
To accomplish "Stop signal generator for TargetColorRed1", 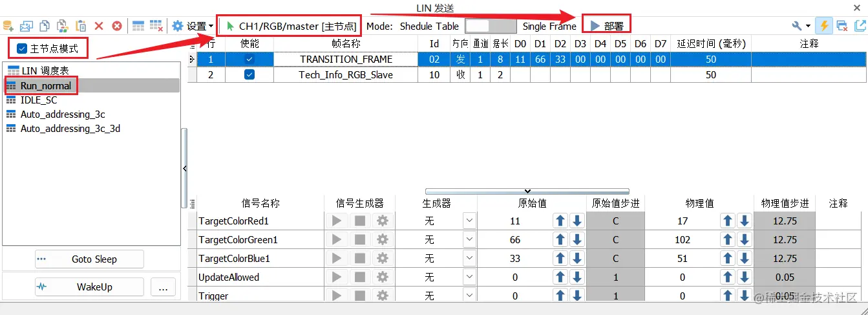I will tap(360, 221).
